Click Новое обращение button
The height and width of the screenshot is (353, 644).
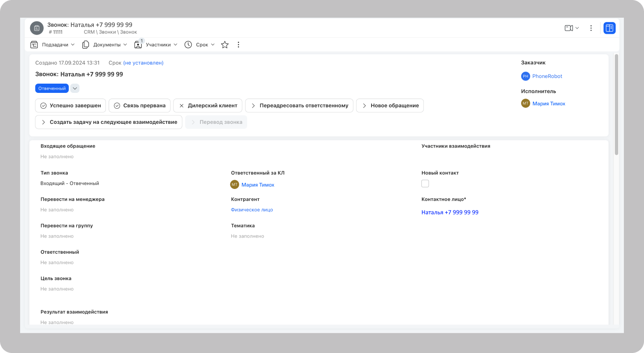(390, 105)
